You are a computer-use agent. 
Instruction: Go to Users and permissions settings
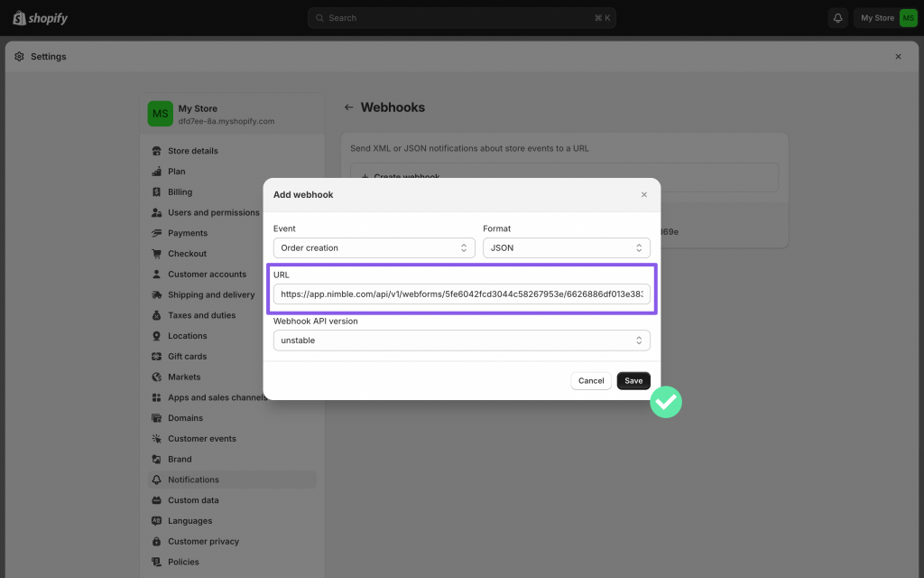(213, 213)
